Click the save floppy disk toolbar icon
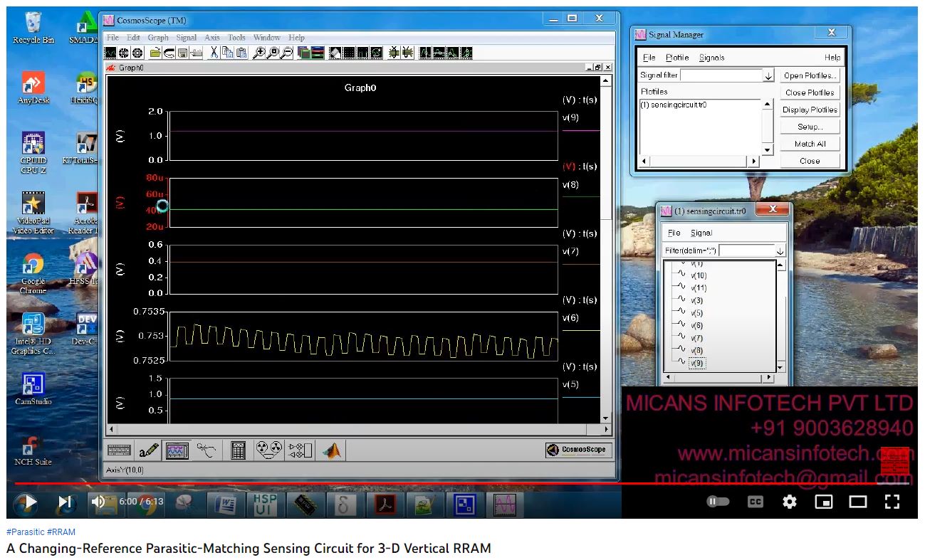The height and width of the screenshot is (560, 925). tap(183, 53)
